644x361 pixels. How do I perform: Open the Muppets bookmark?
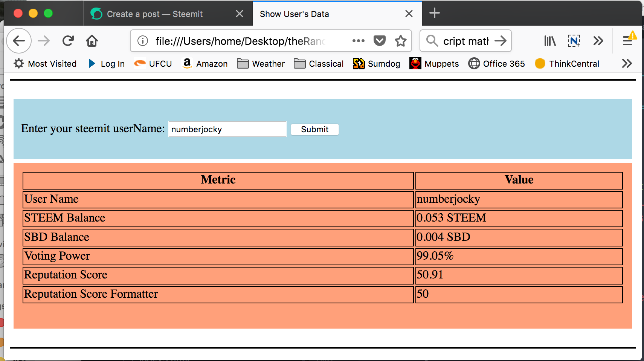(434, 64)
